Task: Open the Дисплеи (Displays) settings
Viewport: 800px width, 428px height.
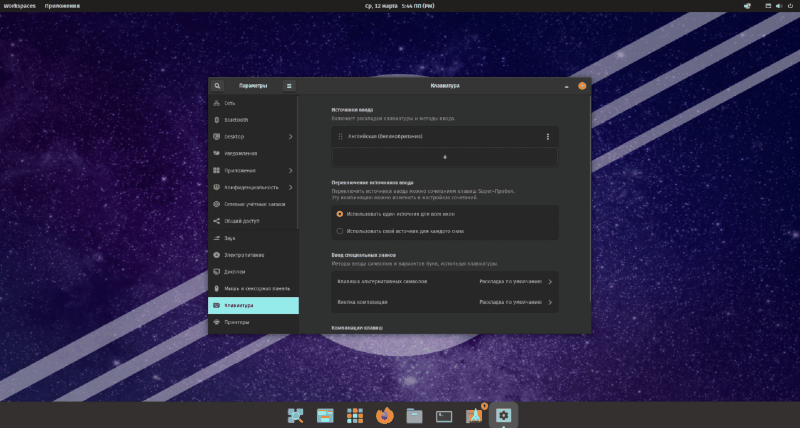Action: point(253,272)
